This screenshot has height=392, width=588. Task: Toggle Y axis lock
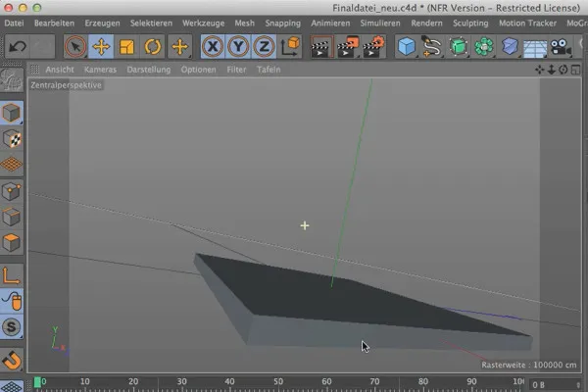(x=238, y=46)
